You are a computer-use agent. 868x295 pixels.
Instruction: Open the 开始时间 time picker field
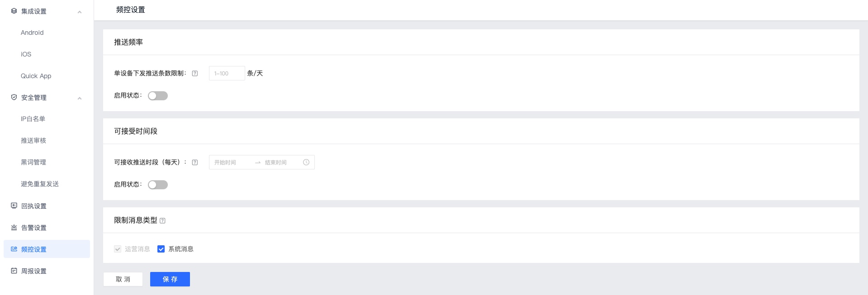coord(232,162)
